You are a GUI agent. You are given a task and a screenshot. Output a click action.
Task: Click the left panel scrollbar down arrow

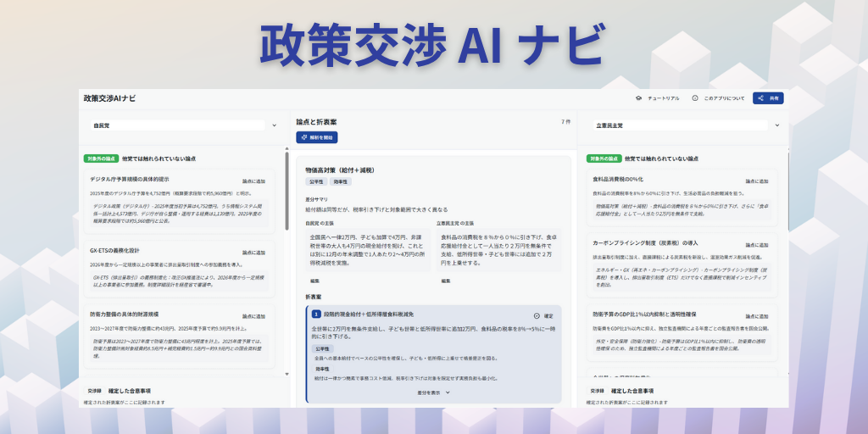pyautogui.click(x=287, y=374)
